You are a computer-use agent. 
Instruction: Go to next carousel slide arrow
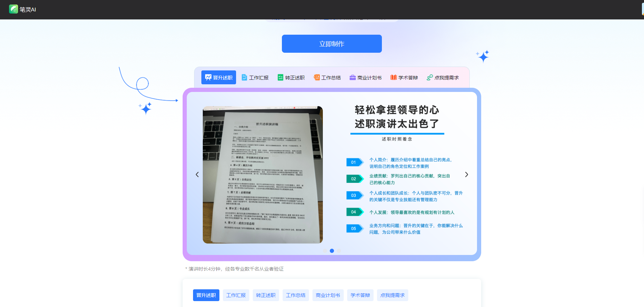pos(467,174)
